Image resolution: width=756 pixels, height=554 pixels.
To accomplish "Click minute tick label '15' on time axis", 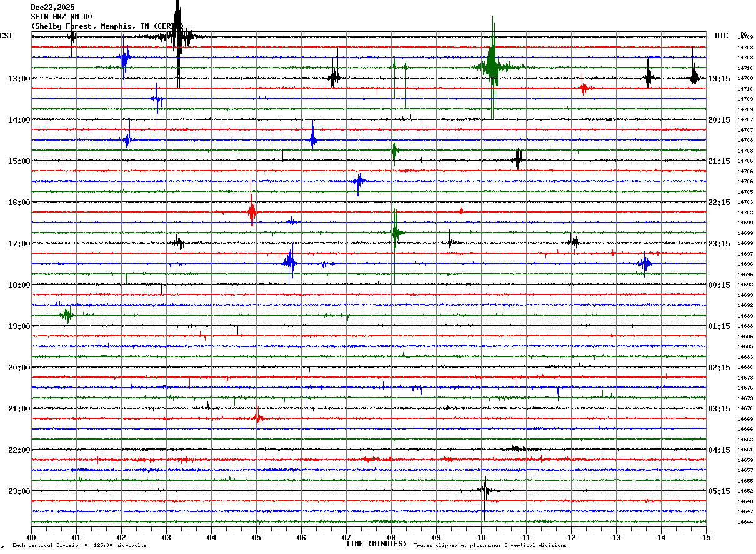I will pyautogui.click(x=706, y=537).
